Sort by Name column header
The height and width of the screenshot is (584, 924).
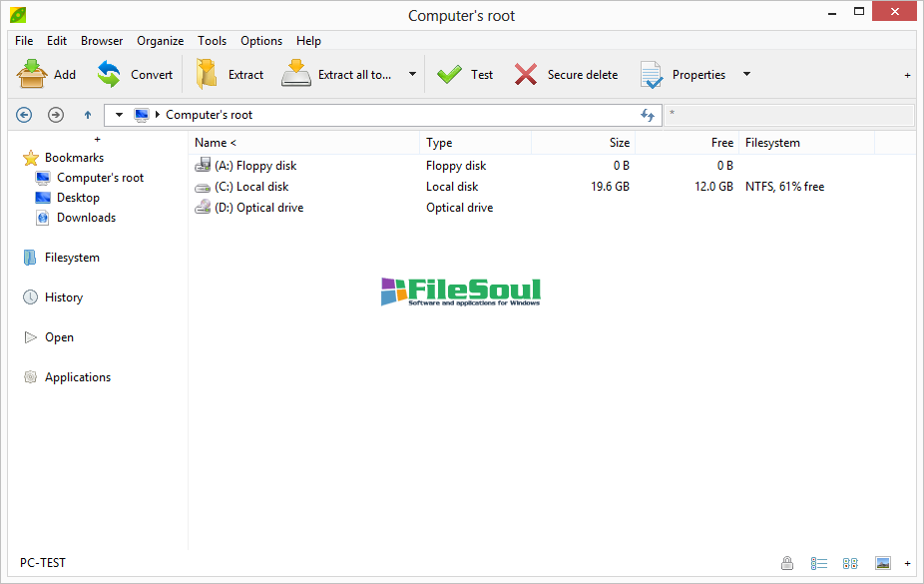tap(304, 143)
